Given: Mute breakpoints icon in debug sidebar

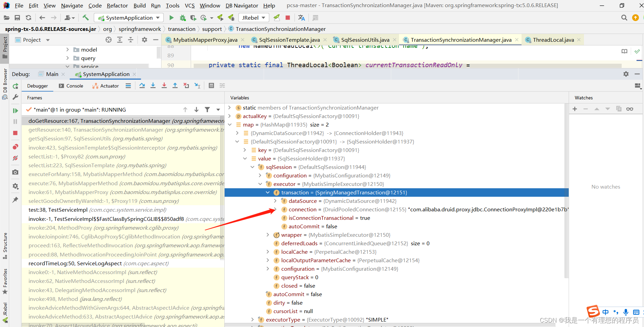Looking at the screenshot, I should (15, 158).
